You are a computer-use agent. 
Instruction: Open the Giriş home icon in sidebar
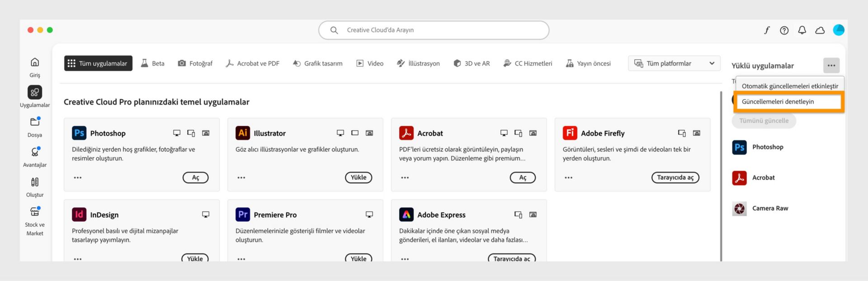35,62
